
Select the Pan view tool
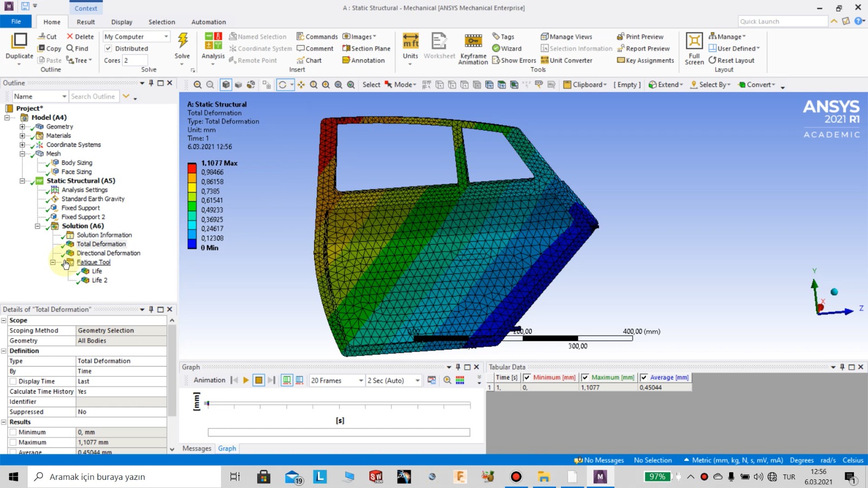[x=301, y=85]
